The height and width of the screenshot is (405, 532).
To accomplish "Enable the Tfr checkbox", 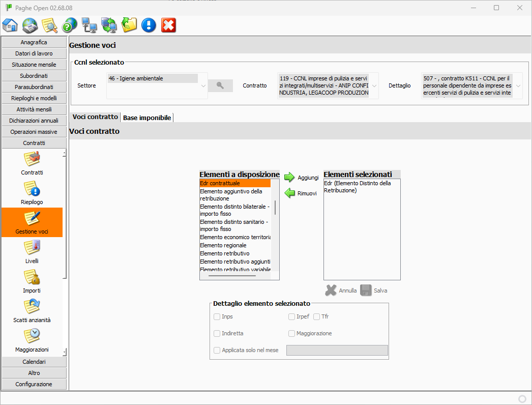I will [317, 316].
